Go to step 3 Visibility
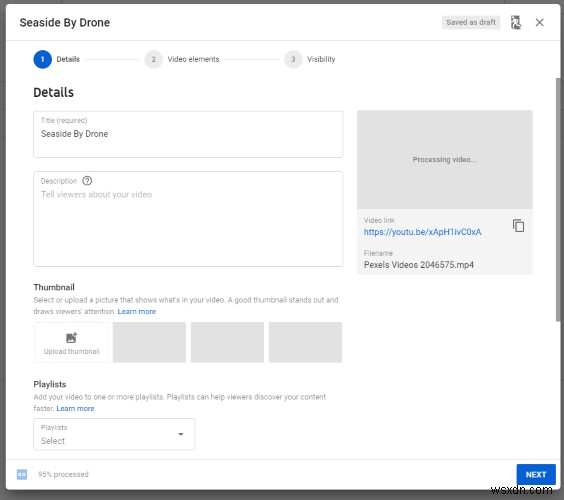This screenshot has width=564, height=500. tap(310, 59)
